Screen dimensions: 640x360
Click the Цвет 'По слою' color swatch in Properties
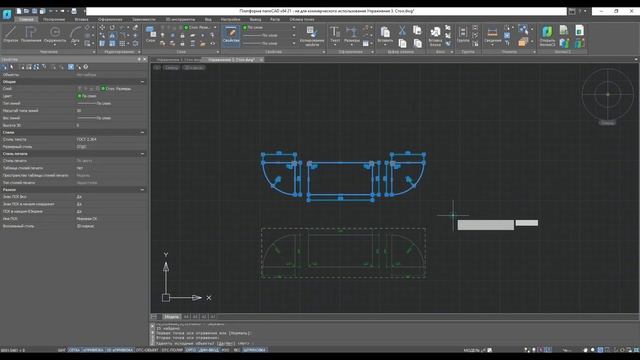click(x=80, y=96)
